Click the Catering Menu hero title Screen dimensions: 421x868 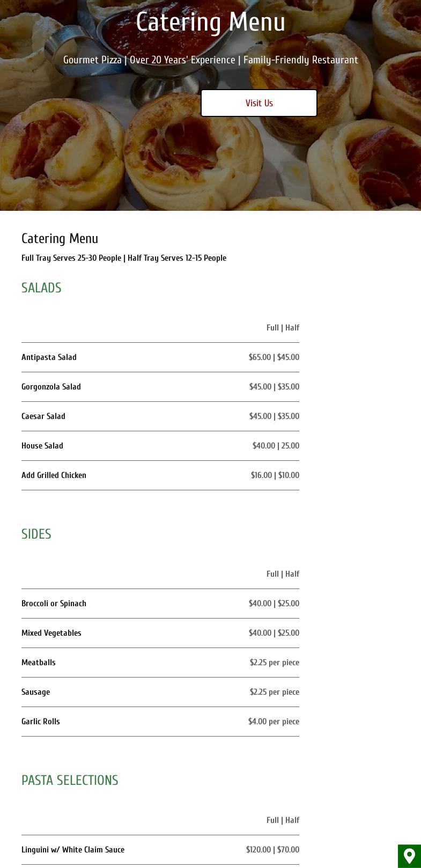[210, 23]
